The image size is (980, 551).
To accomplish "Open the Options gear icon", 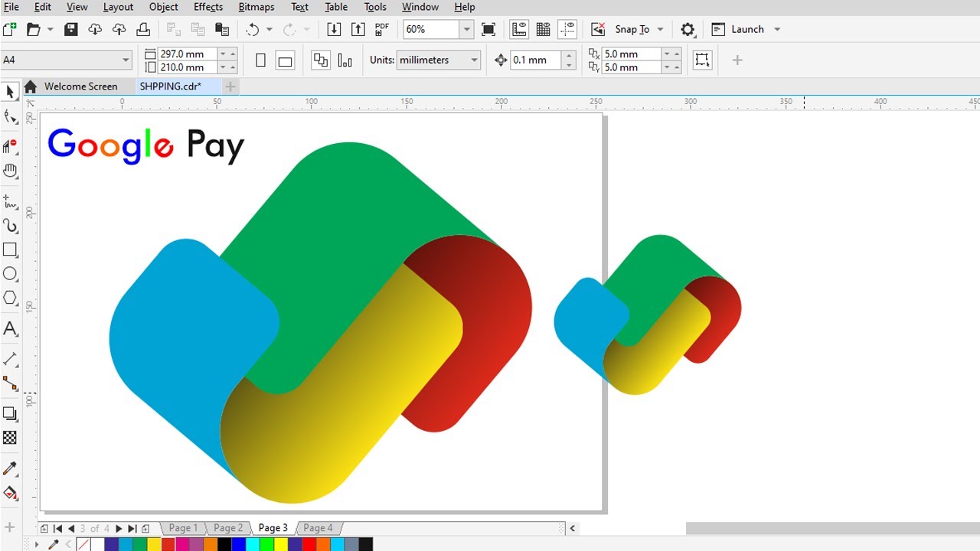I will click(688, 29).
